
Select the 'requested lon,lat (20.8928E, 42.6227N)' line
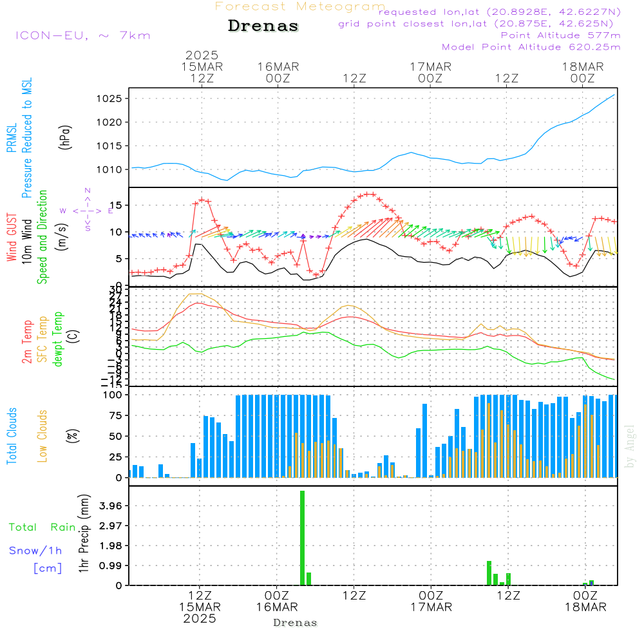[x=500, y=12]
